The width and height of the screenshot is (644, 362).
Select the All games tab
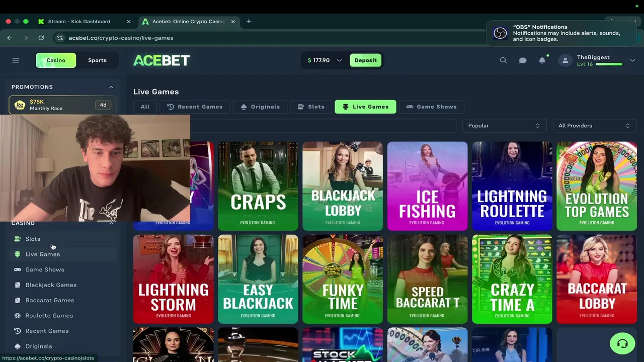pyautogui.click(x=145, y=107)
